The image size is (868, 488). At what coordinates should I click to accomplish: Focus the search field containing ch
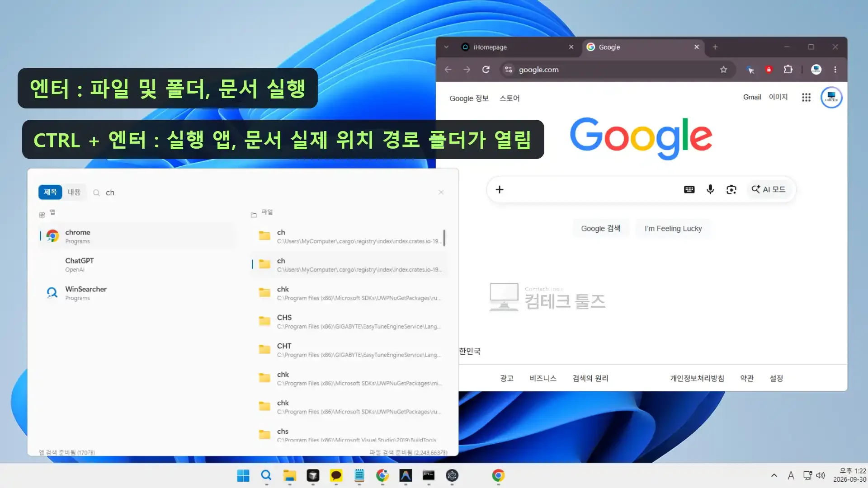pyautogui.click(x=267, y=192)
